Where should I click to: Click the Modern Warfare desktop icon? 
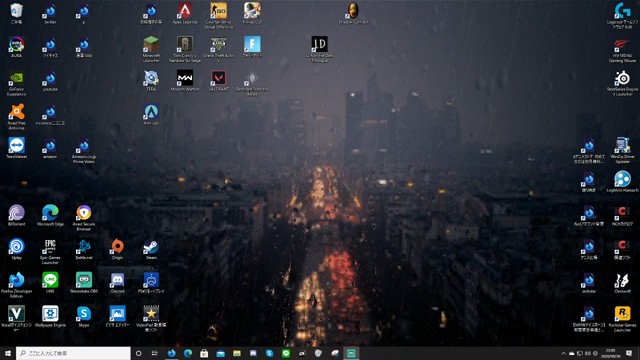184,80
